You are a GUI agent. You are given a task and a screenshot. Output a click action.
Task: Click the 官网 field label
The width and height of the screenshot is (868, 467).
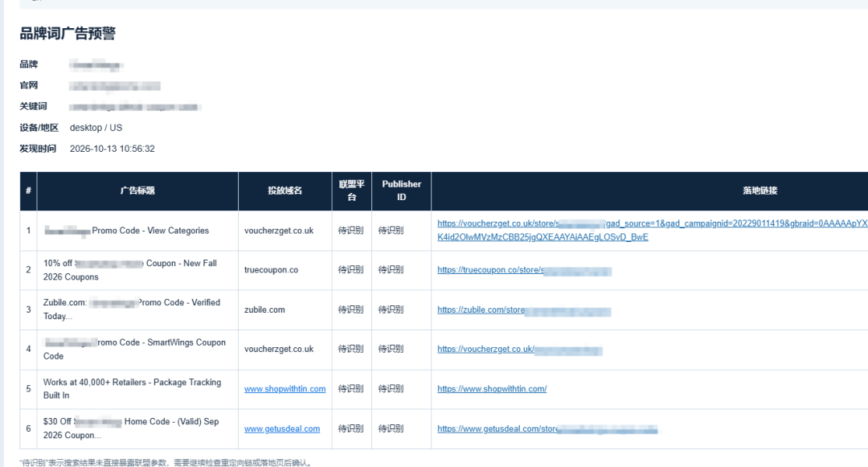pos(29,85)
